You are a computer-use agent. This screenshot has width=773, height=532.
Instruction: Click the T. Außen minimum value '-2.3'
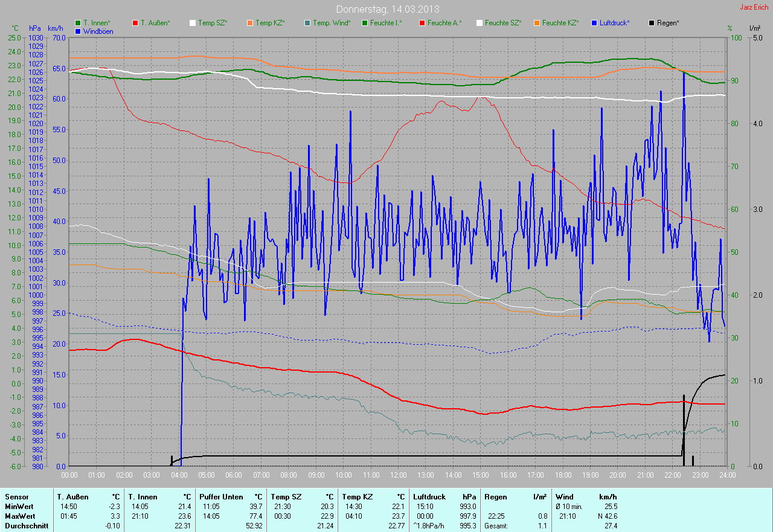pyautogui.click(x=114, y=507)
